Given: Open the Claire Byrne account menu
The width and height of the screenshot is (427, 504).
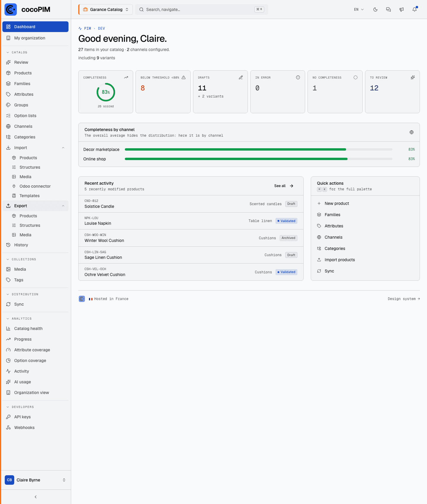Looking at the screenshot, I should pos(36,480).
